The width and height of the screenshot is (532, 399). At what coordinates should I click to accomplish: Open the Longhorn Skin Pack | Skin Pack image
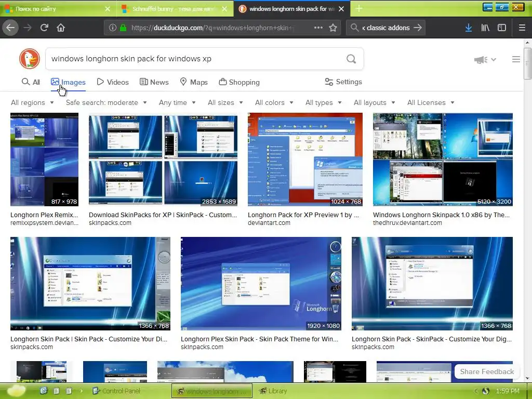pyautogui.click(x=90, y=283)
